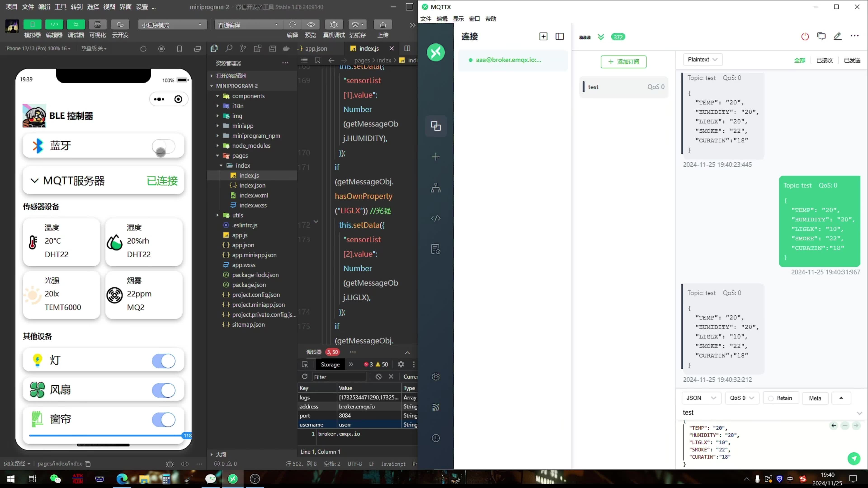Click the Meta button
The width and height of the screenshot is (868, 488).
[x=815, y=398]
